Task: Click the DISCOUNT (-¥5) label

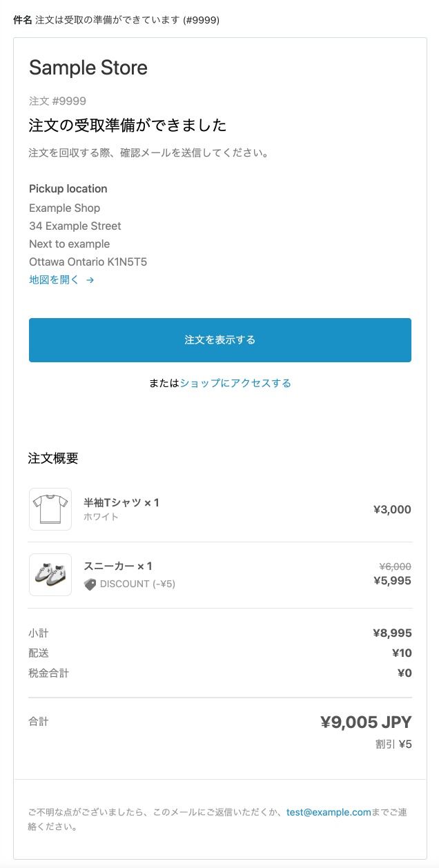Action: pyautogui.click(x=137, y=584)
